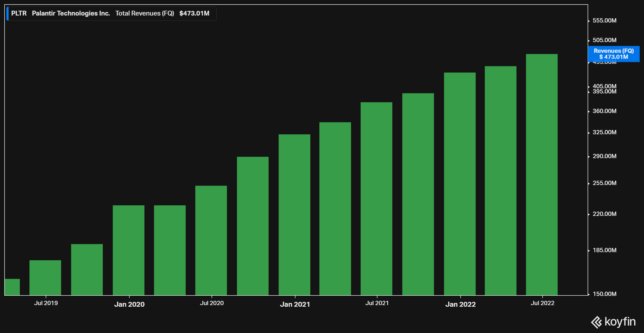Select the partially visible bar before Jul 2019
Screen dimensions: 644x333
12,287
